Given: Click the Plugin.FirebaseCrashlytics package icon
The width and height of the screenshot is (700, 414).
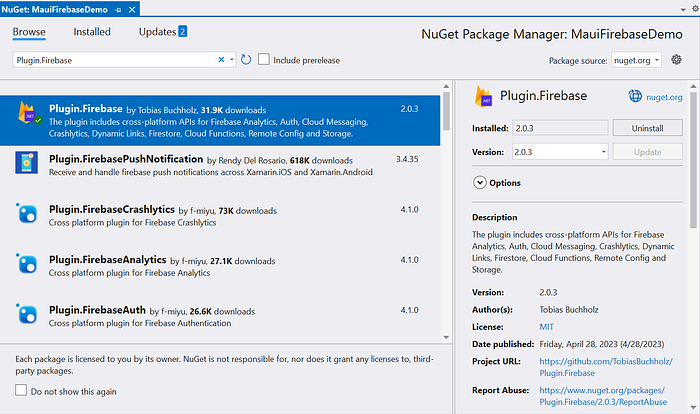Looking at the screenshot, I should tap(27, 213).
